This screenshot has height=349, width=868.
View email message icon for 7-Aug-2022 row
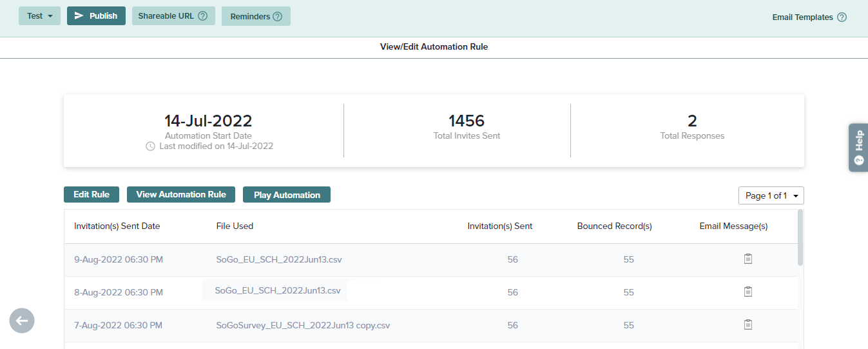coord(747,325)
